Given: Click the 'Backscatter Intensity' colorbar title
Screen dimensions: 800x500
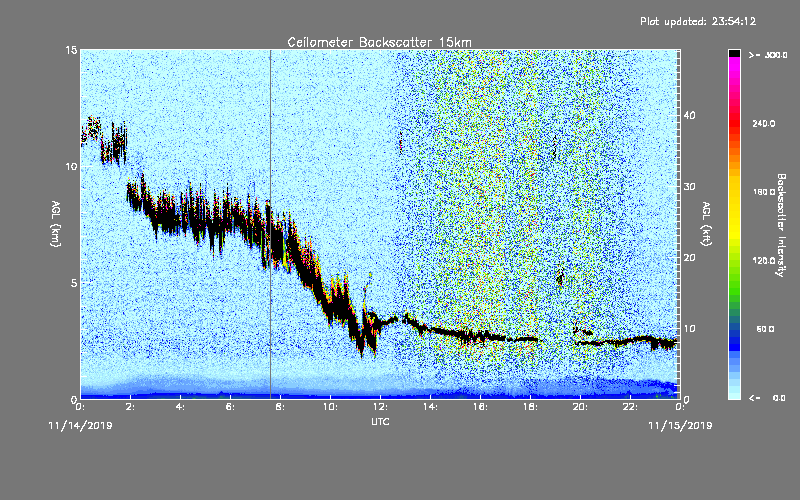Looking at the screenshot, I should coord(781,225).
